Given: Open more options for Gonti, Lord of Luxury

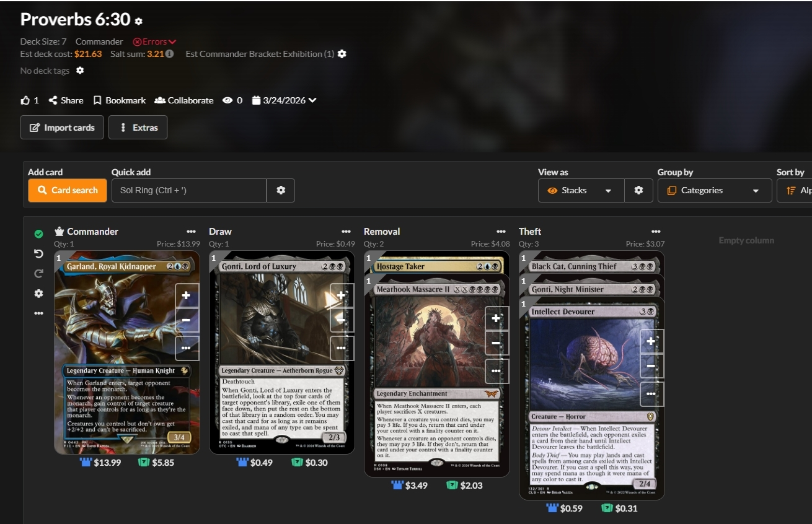Looking at the screenshot, I should coord(342,348).
